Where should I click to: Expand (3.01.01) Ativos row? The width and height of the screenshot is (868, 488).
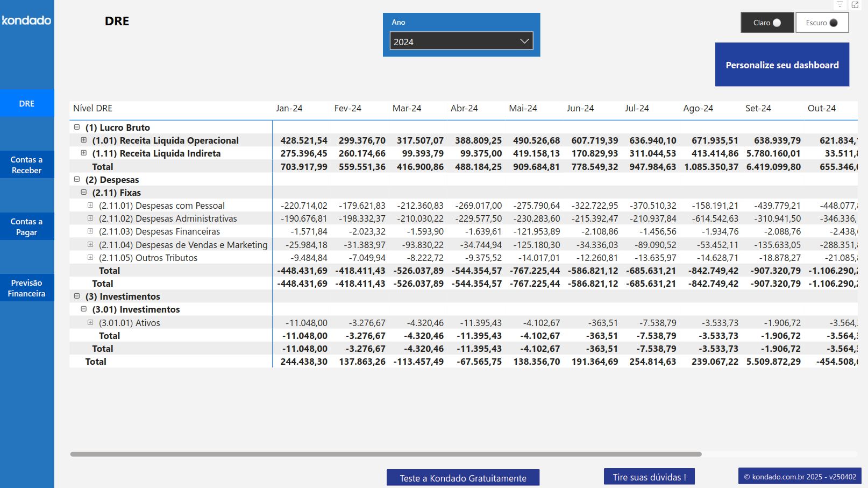click(91, 322)
